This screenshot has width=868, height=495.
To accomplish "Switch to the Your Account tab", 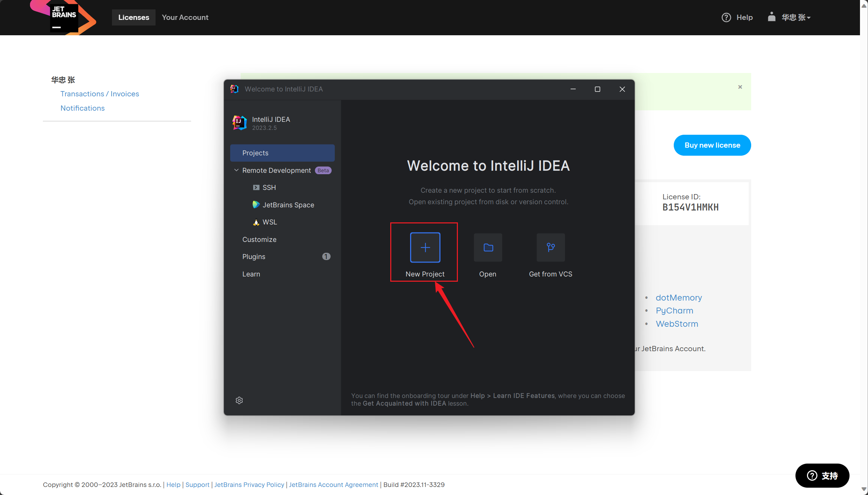I will 185,17.
